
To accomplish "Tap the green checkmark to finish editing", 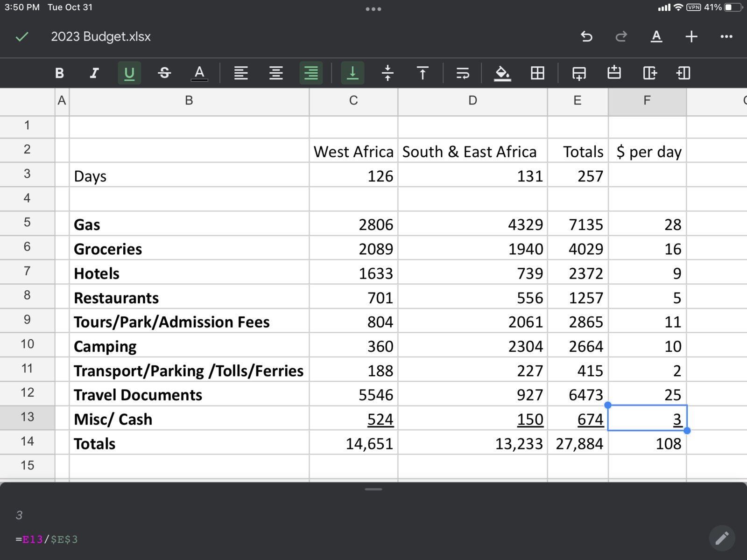I will pos(22,36).
